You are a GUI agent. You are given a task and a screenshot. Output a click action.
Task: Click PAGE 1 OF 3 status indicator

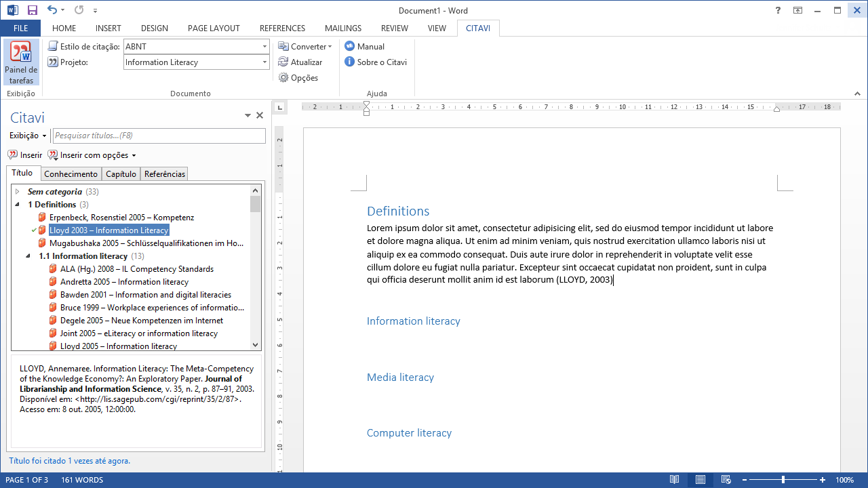26,480
